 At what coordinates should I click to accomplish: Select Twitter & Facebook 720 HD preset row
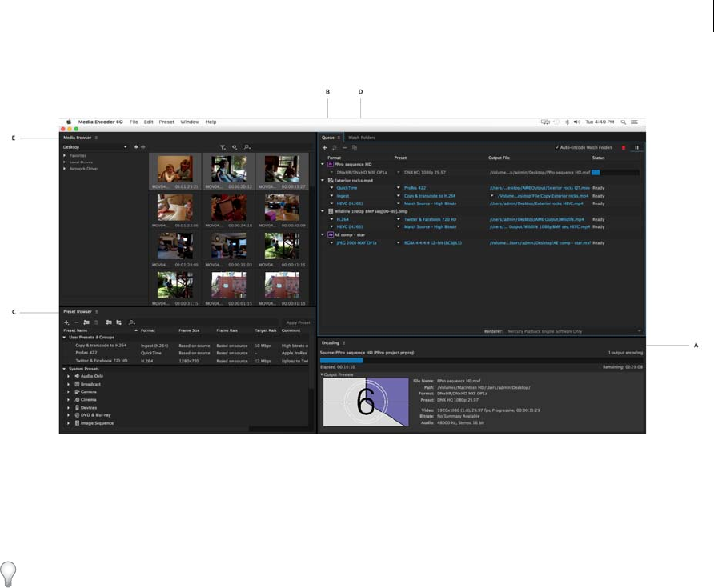[x=187, y=361]
